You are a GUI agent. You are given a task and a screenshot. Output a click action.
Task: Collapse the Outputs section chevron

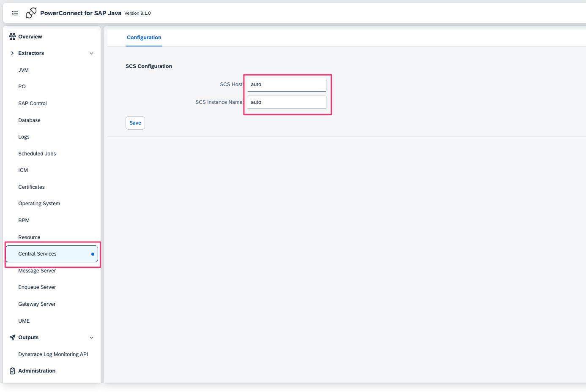91,338
